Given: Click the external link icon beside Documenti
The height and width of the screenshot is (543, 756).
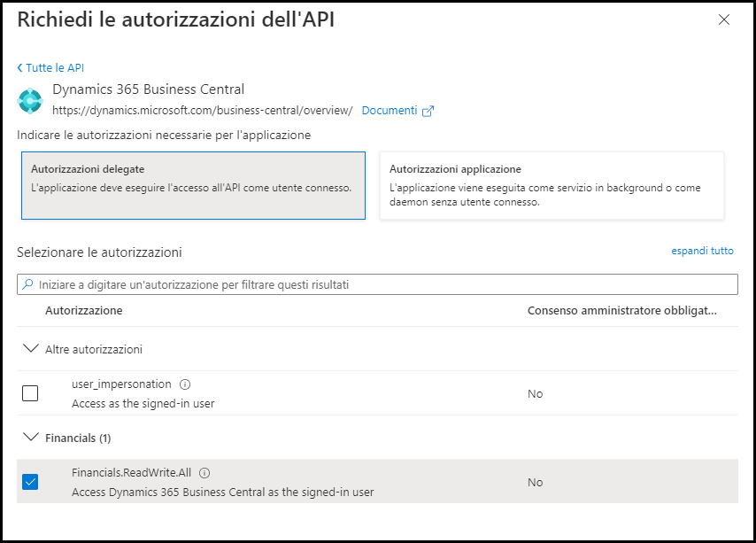Looking at the screenshot, I should (428, 111).
